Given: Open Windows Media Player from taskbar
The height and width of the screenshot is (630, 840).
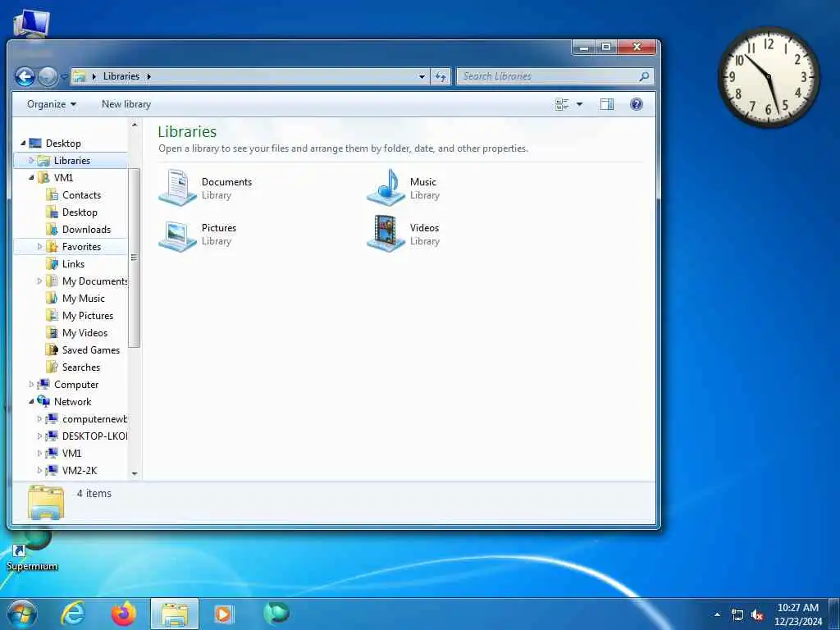Looking at the screenshot, I should tap(223, 614).
